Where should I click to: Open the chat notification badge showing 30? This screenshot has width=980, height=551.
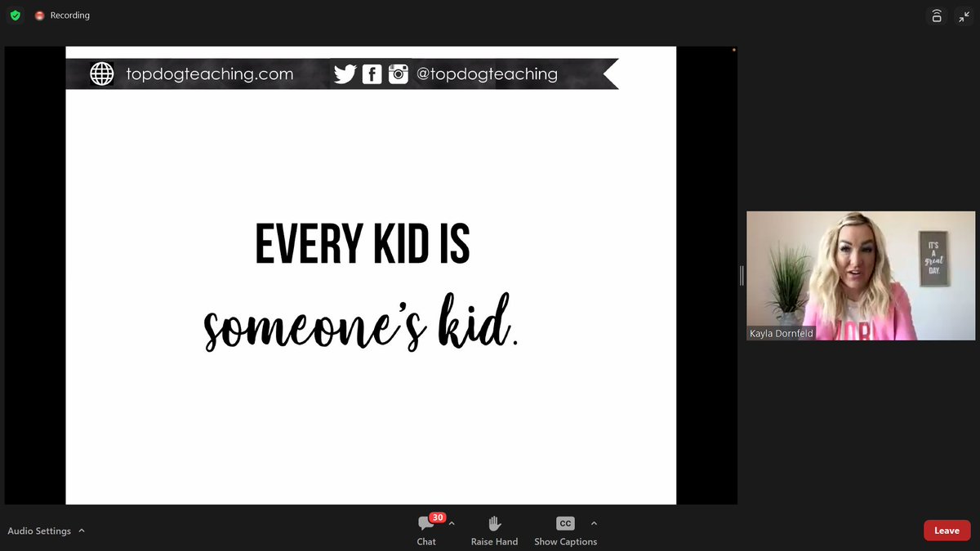[x=437, y=517]
